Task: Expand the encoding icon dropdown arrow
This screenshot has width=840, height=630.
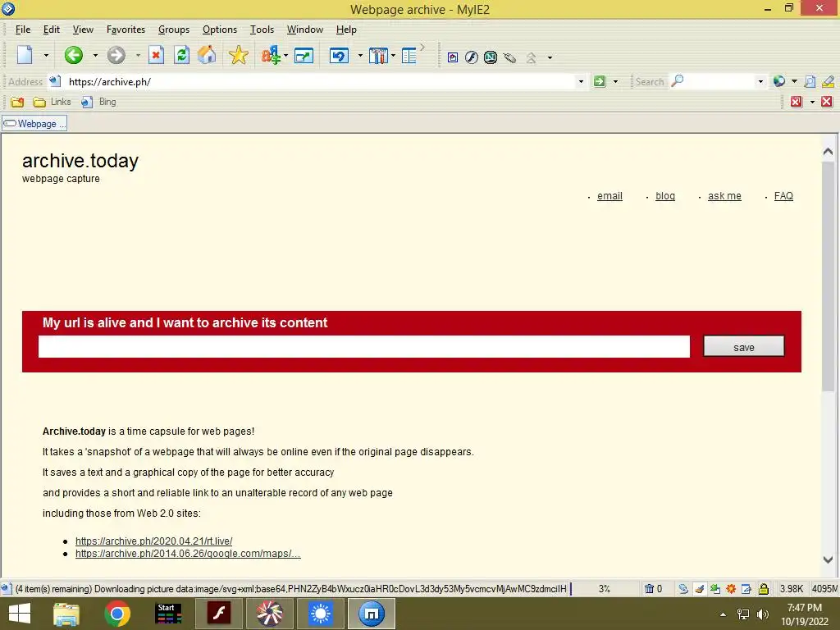Action: tap(285, 55)
